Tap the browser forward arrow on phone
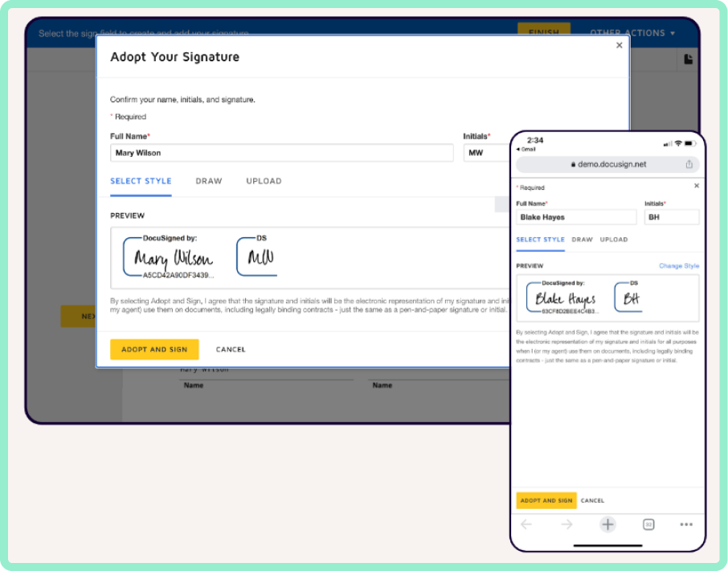728x571 pixels. pos(566,524)
